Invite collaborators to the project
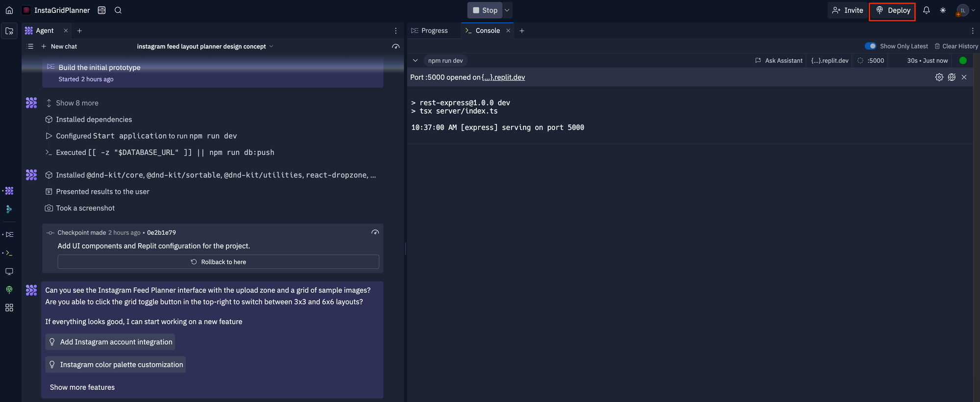Image resolution: width=980 pixels, height=402 pixels. [848, 10]
